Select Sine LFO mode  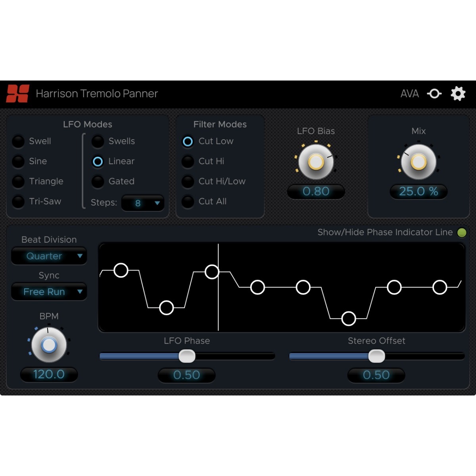tap(18, 161)
